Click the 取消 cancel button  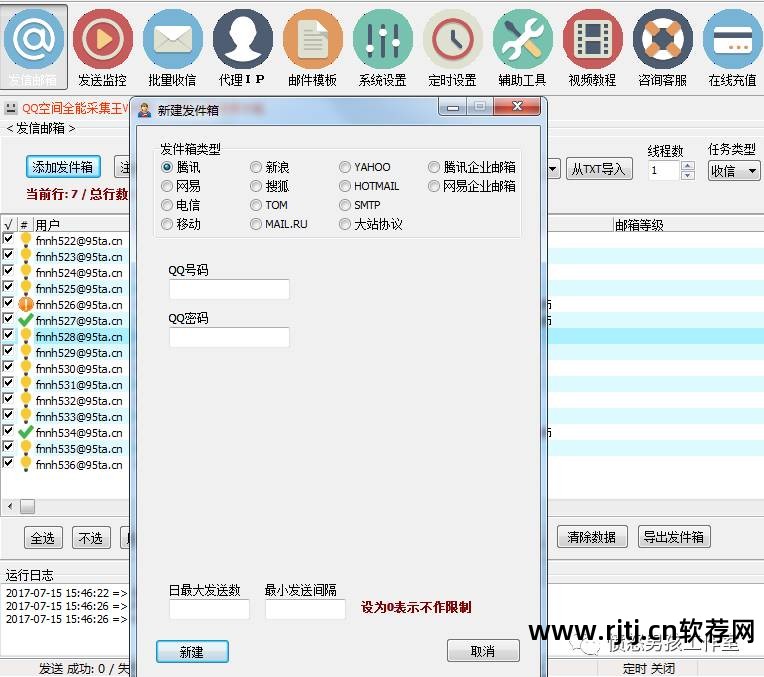click(483, 651)
